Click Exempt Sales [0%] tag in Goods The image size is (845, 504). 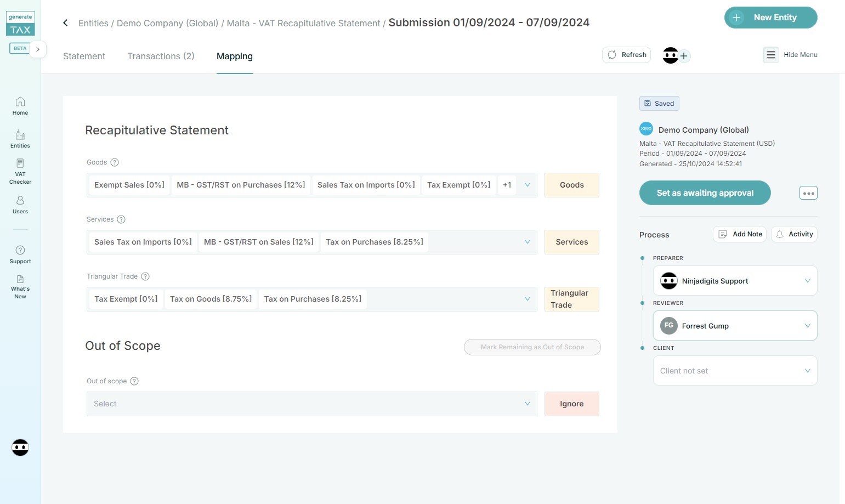(129, 185)
